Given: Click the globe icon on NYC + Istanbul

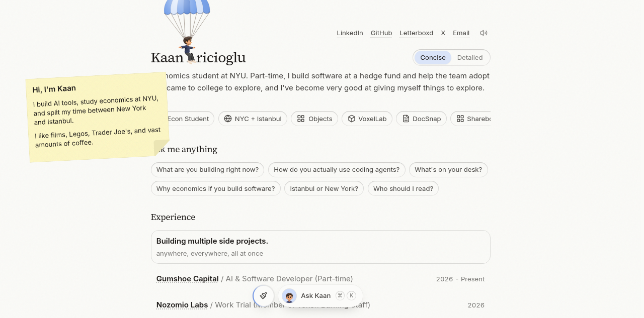Looking at the screenshot, I should (228, 119).
